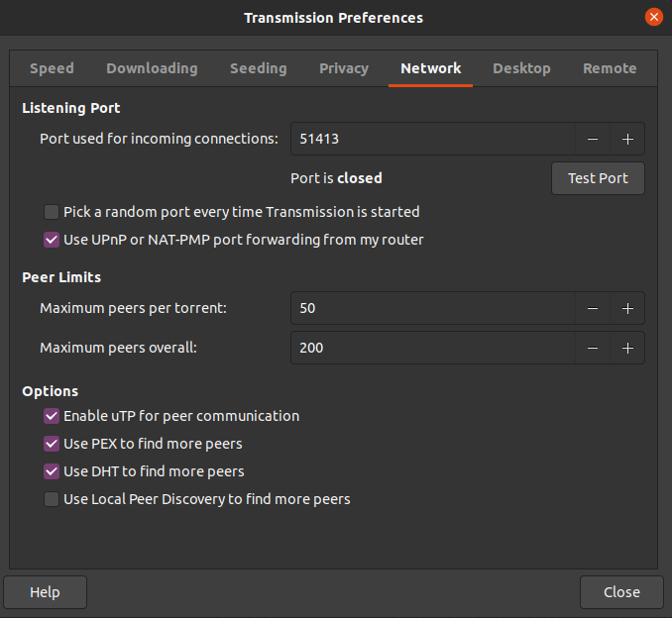Uncheck Enable uTP for peer communication
Image resolution: width=672 pixels, height=618 pixels.
[x=52, y=416]
